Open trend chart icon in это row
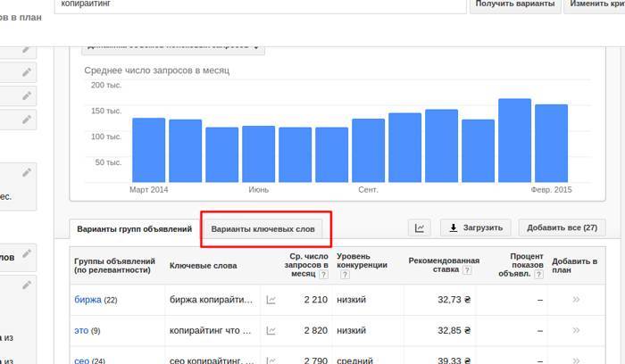 (x=271, y=330)
